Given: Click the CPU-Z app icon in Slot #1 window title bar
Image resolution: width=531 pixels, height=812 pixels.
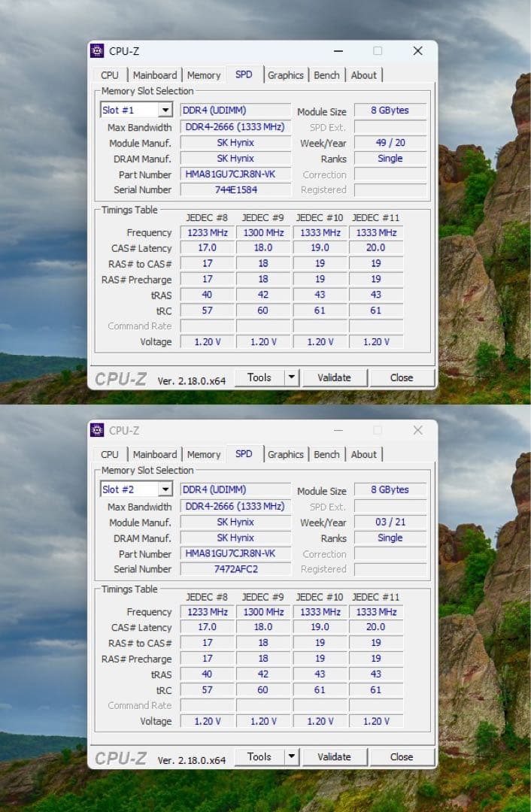Looking at the screenshot, I should pos(97,51).
